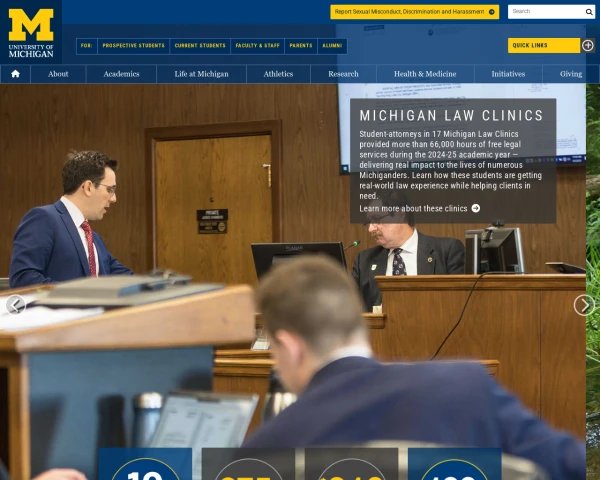The image size is (600, 480).
Task: Expand Quick Links with the plus icon
Action: point(588,46)
